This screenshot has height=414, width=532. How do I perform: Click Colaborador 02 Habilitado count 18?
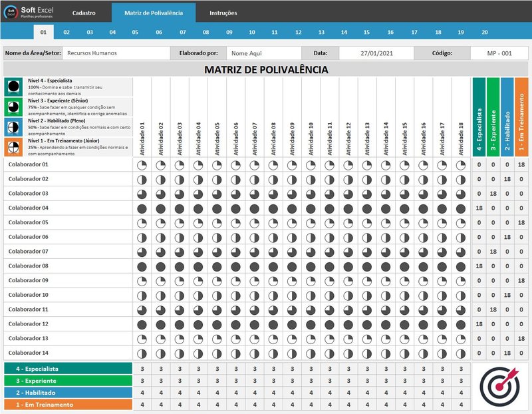click(x=507, y=179)
